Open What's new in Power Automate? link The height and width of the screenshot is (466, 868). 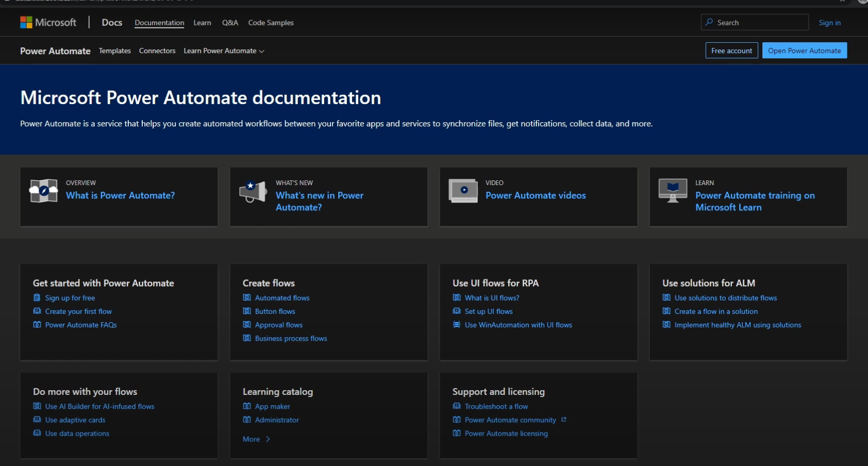pos(320,201)
